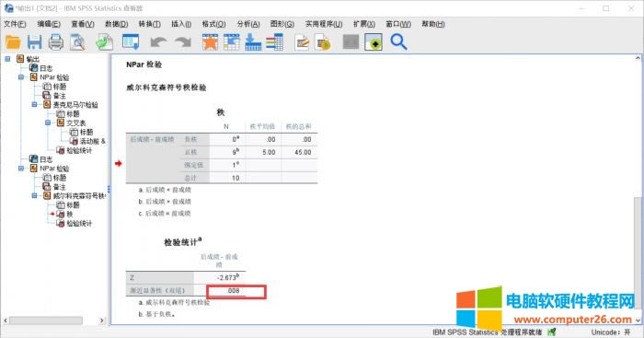The image size is (644, 338).
Task: Select 检验统计 under 麦克尼马尔检验
Action: click(79, 150)
